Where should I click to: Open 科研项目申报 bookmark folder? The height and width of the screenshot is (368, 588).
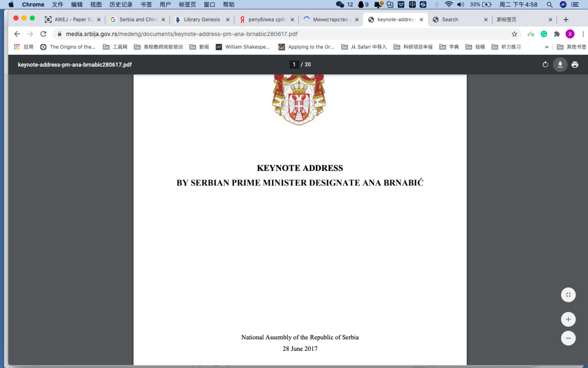413,47
